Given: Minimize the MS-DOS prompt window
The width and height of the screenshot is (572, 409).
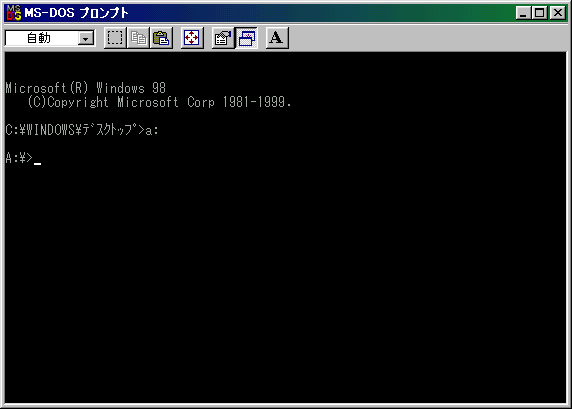Looking at the screenshot, I should 523,13.
